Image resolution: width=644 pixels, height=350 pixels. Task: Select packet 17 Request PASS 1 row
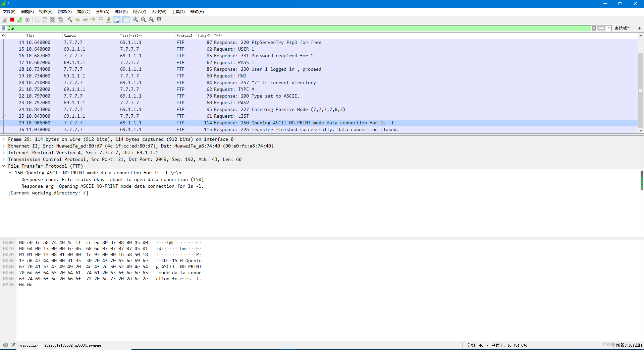[x=319, y=62]
